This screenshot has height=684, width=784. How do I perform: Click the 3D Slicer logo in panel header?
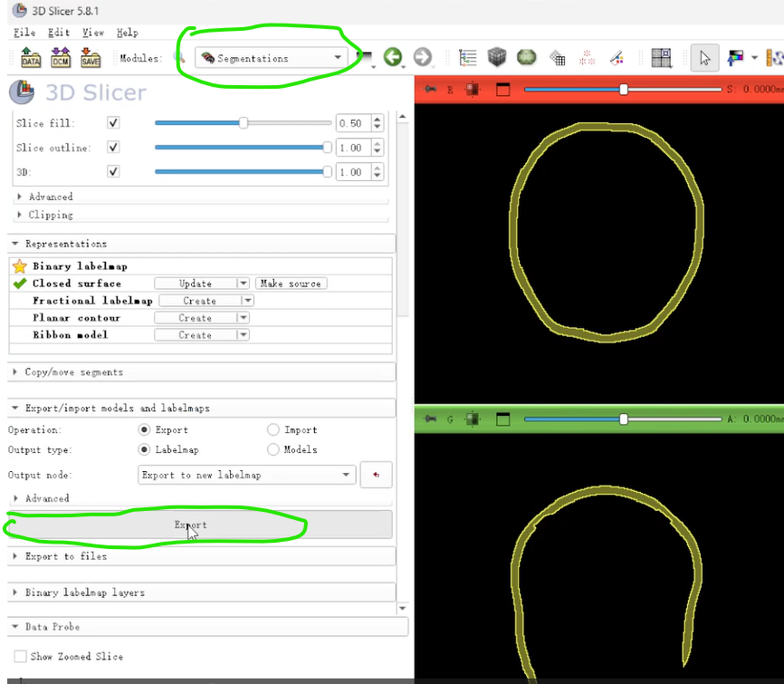(22, 92)
